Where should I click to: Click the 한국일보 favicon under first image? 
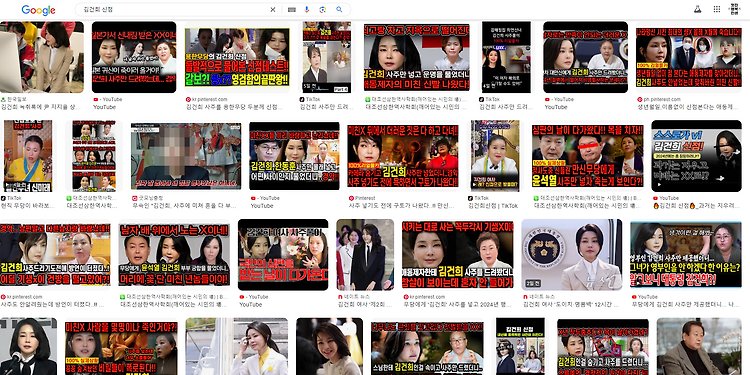(3, 99)
